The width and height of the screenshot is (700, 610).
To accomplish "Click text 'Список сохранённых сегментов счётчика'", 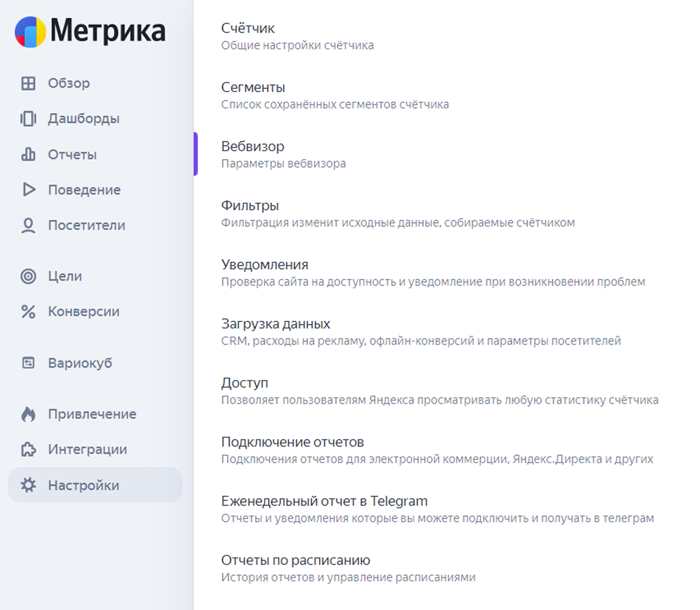I will pyautogui.click(x=335, y=104).
